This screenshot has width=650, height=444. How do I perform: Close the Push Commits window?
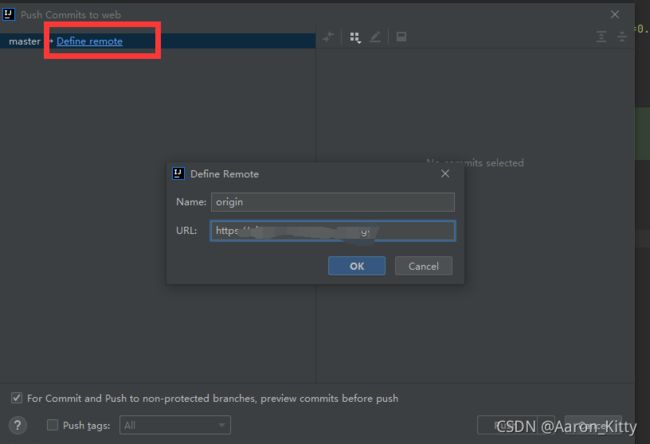point(615,15)
